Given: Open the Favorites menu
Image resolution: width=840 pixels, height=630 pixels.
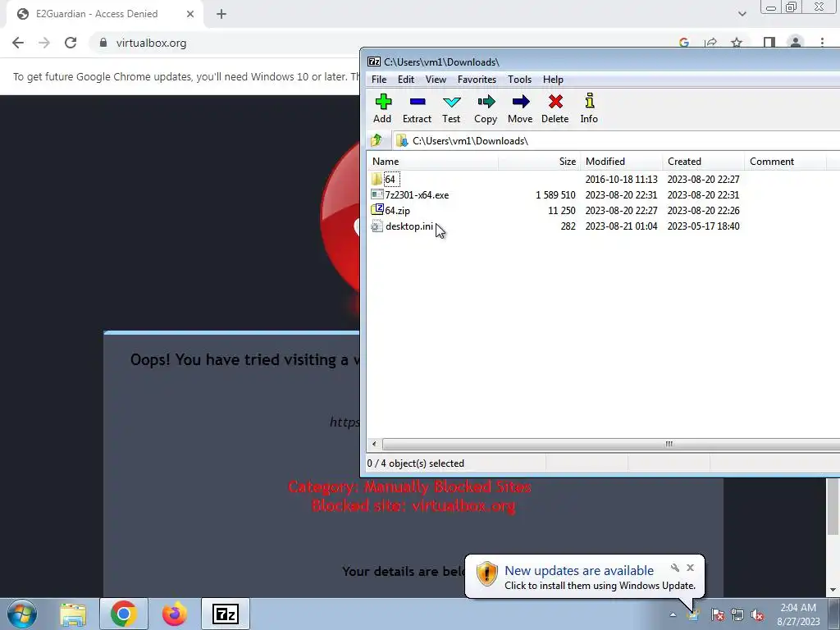Looking at the screenshot, I should (477, 80).
